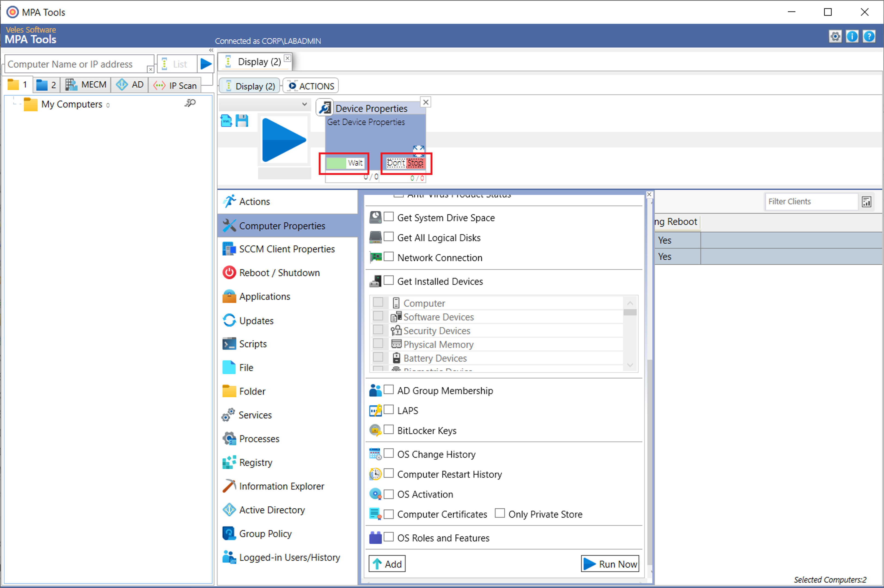884x588 pixels.
Task: Open SCCM Client Properties category
Action: [287, 249]
